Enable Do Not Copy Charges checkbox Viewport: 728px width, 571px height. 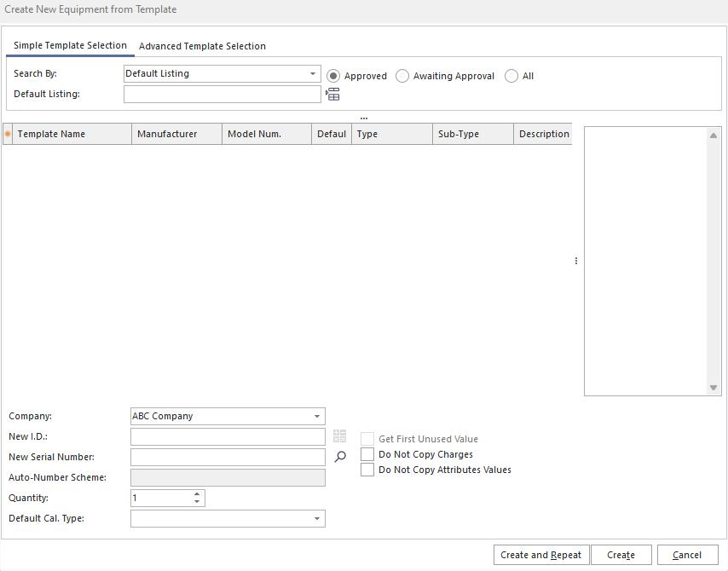367,454
